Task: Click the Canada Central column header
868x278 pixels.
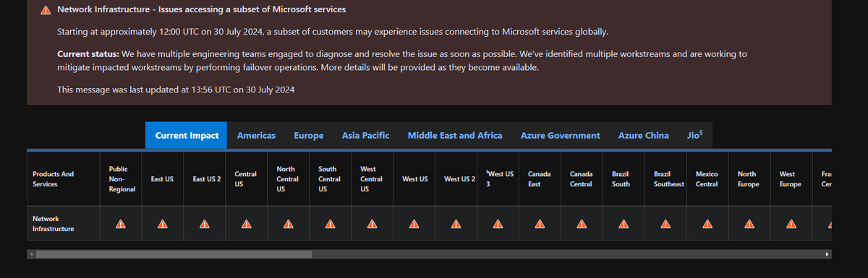Action: tap(581, 179)
